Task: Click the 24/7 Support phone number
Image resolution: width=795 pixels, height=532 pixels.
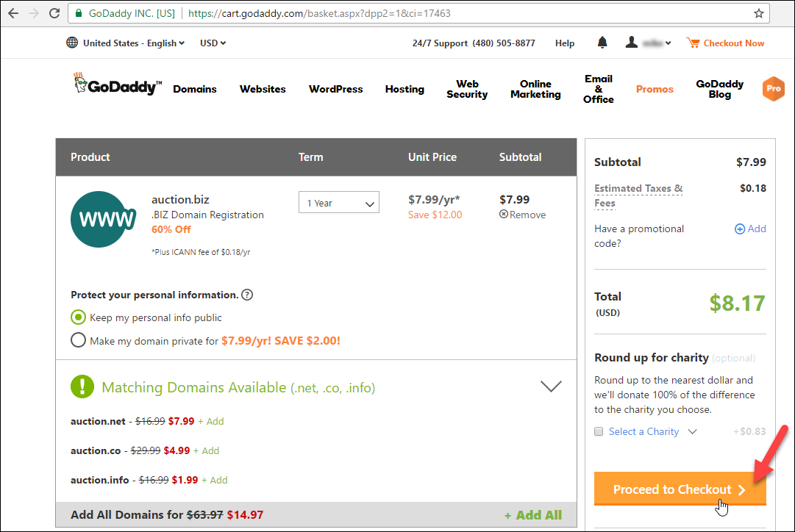Action: click(504, 43)
